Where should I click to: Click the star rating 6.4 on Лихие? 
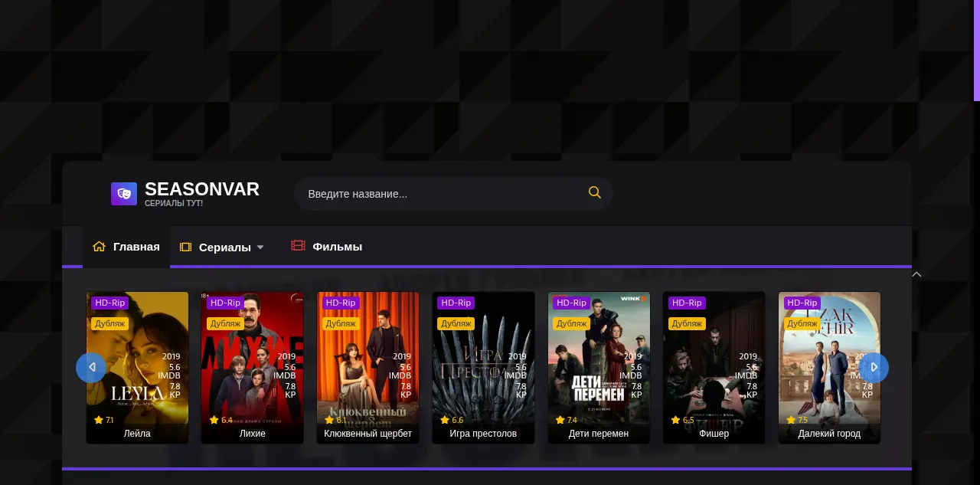point(221,420)
